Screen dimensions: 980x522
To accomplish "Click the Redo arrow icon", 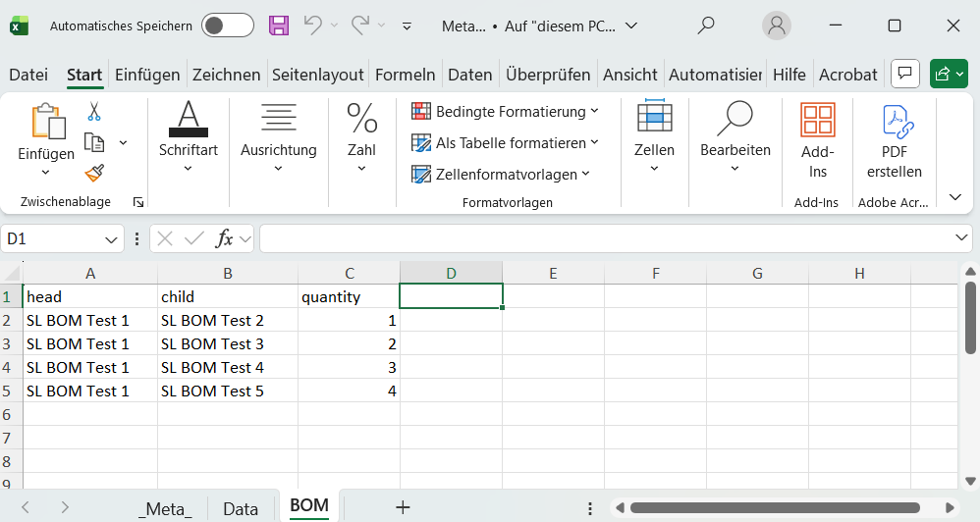I will 360,26.
